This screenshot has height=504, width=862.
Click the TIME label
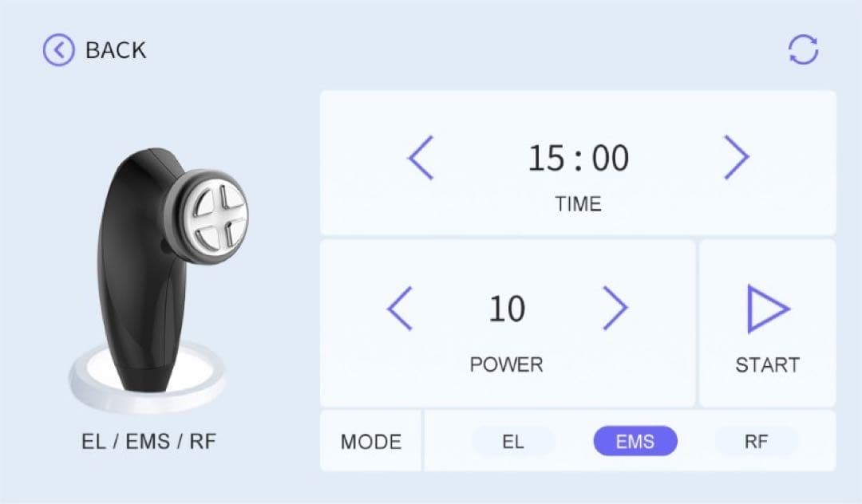(x=578, y=204)
